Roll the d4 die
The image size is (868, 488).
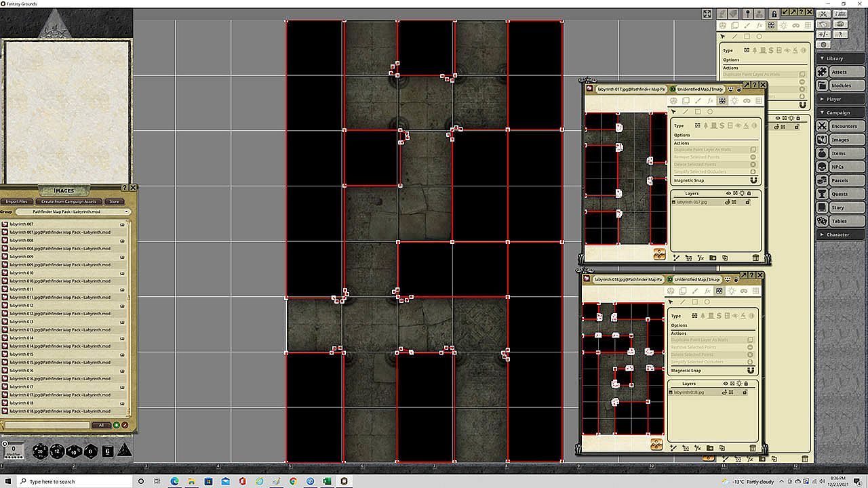point(125,450)
